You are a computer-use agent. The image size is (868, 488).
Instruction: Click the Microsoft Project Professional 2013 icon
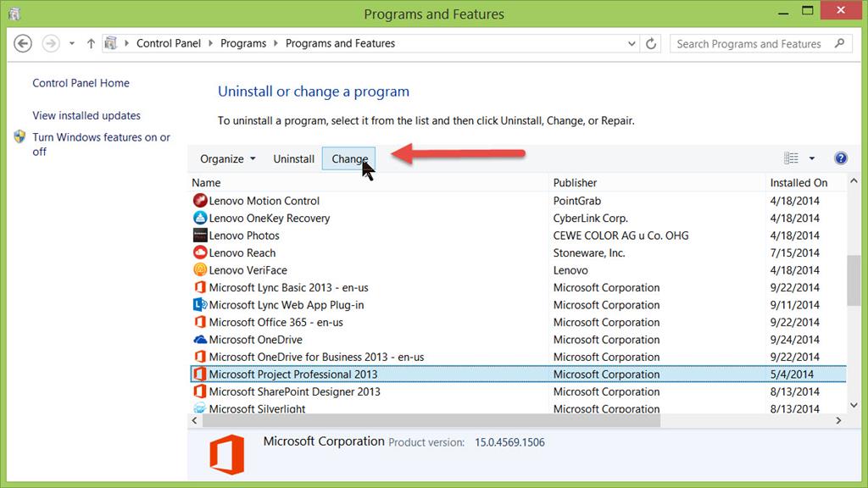[200, 374]
